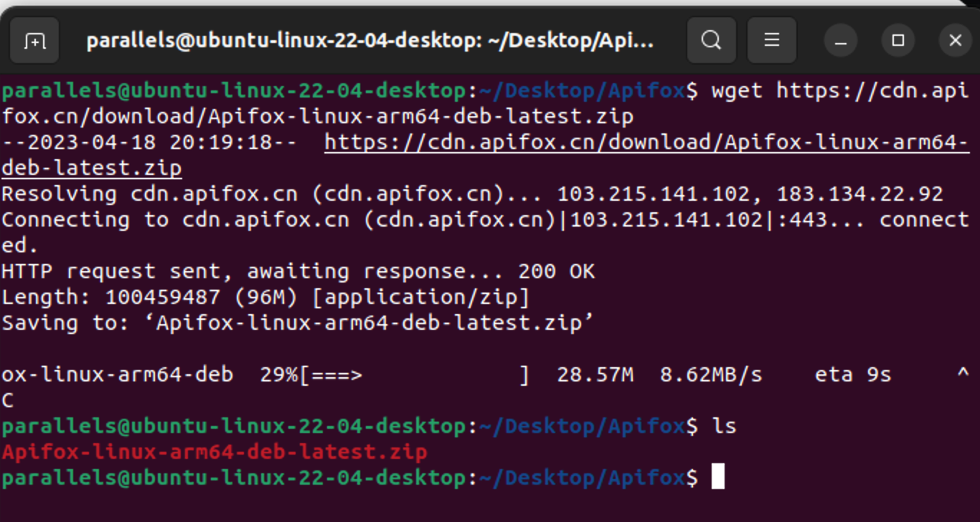The width and height of the screenshot is (980, 522).
Task: Click the search icon in the header bar
Action: pos(711,41)
